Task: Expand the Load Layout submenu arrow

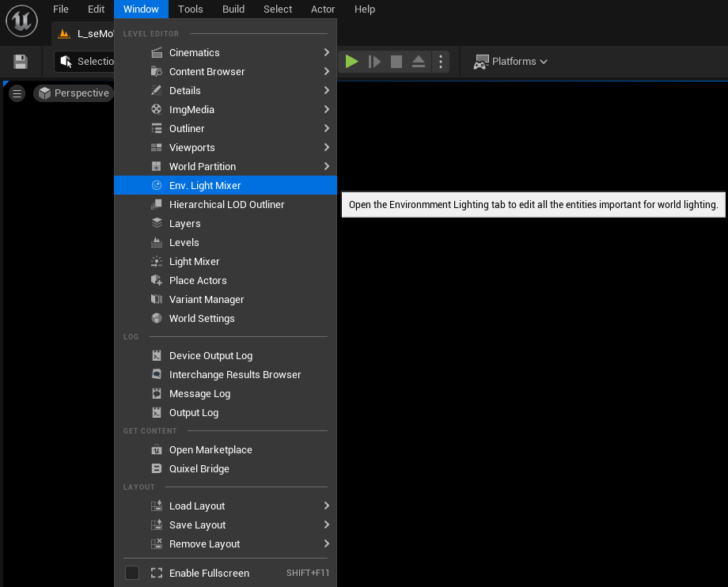Action: pos(326,506)
